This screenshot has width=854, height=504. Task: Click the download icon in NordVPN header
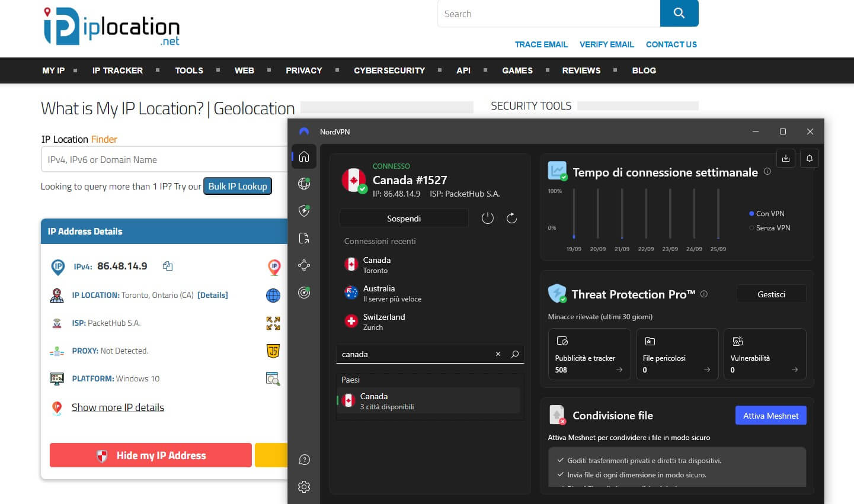coord(786,158)
